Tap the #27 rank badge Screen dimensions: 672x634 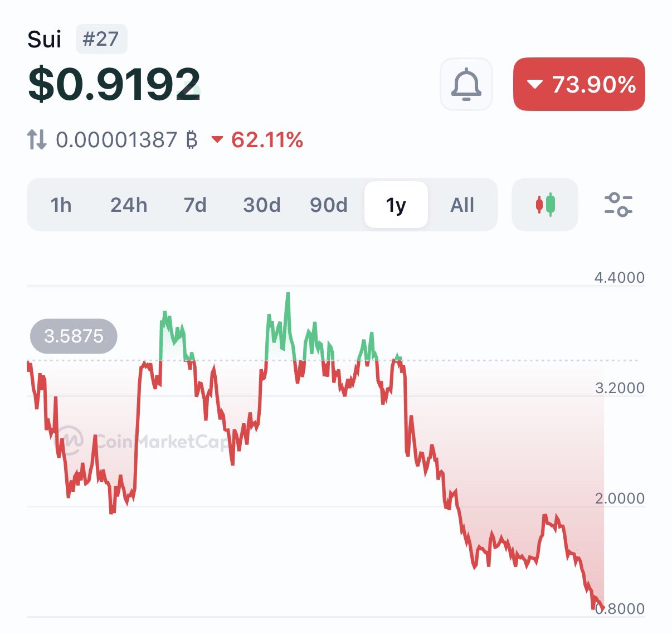101,39
